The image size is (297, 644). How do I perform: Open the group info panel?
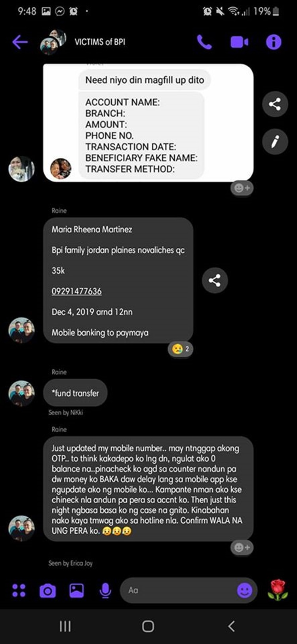pos(274,42)
